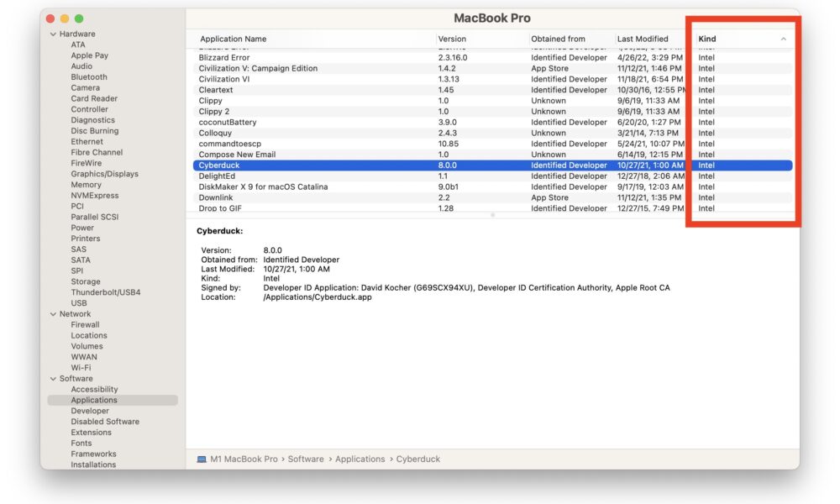Collapse the Hardware section chevron
The width and height of the screenshot is (840, 504).
(53, 34)
